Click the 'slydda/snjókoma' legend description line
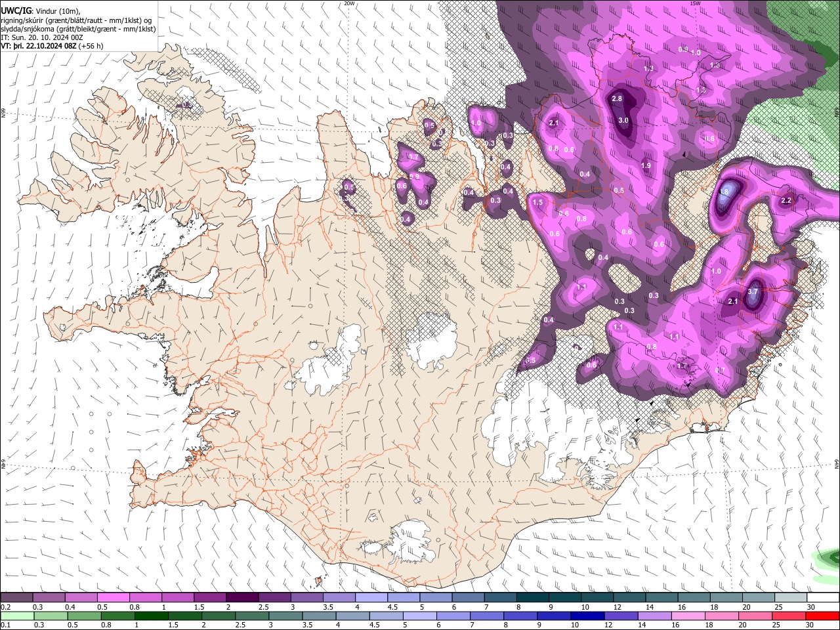 point(78,29)
